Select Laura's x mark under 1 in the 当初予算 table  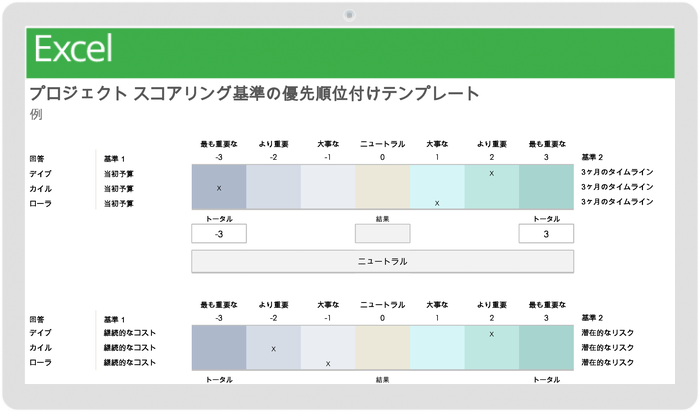[437, 203]
